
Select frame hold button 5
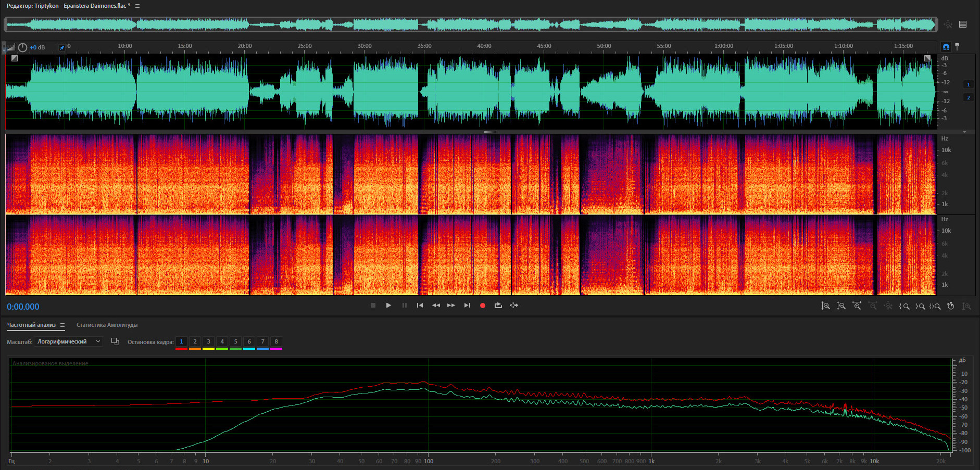coord(235,342)
